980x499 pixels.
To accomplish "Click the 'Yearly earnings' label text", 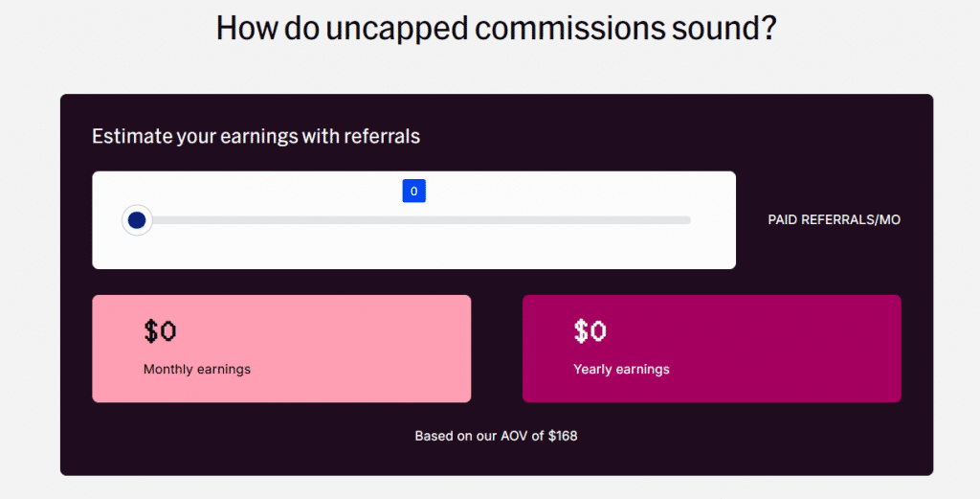I will 621,369.
